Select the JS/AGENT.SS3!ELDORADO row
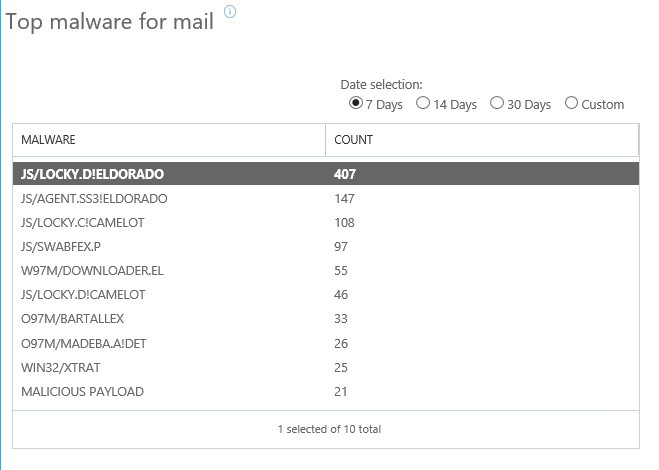 pyautogui.click(x=326, y=198)
